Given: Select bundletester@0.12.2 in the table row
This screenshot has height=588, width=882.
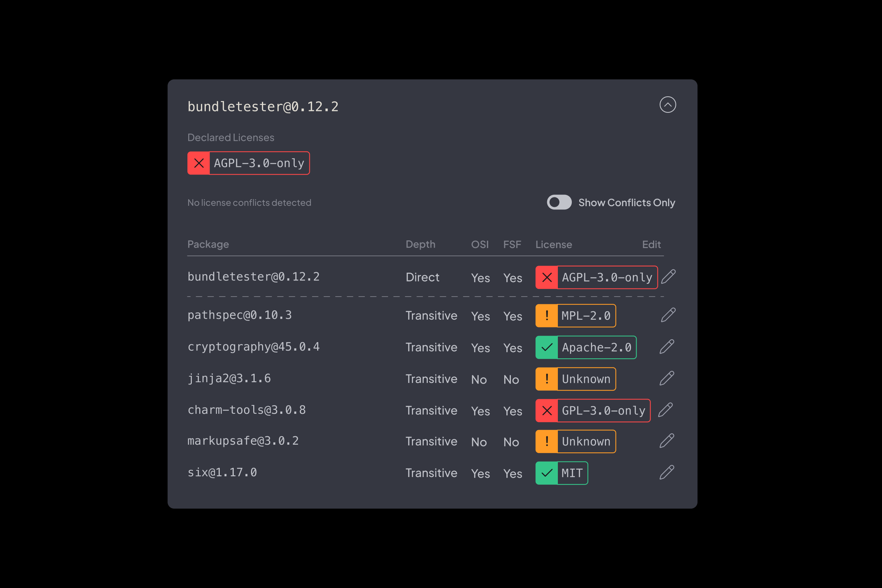Looking at the screenshot, I should [x=254, y=277].
